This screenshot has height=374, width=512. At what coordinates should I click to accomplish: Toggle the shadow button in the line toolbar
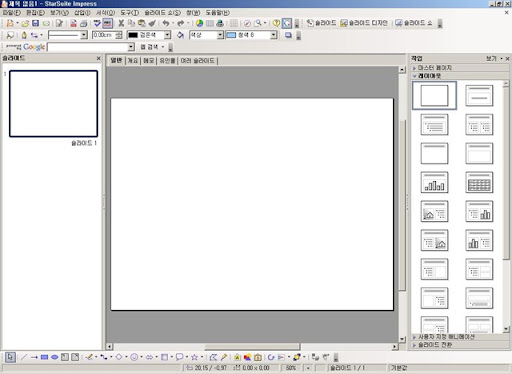coord(288,35)
